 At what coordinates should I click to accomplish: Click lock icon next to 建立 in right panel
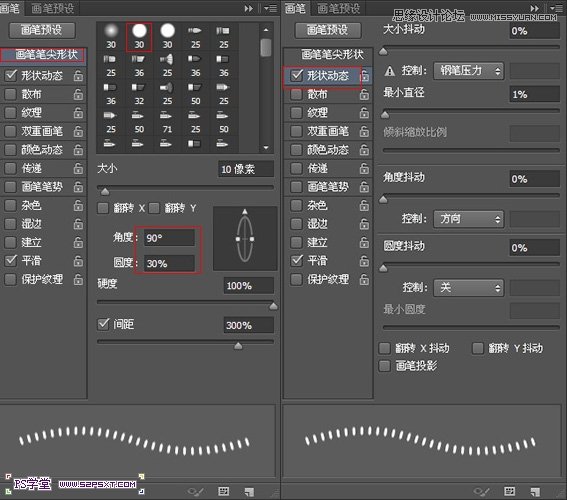tap(364, 242)
